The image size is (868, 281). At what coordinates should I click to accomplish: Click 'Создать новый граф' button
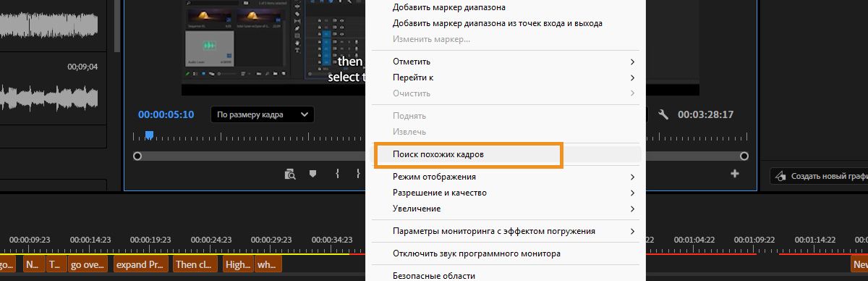pos(819,176)
